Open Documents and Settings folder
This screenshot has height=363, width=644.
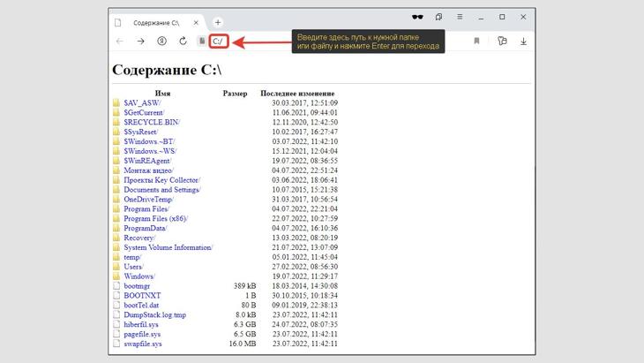click(162, 190)
